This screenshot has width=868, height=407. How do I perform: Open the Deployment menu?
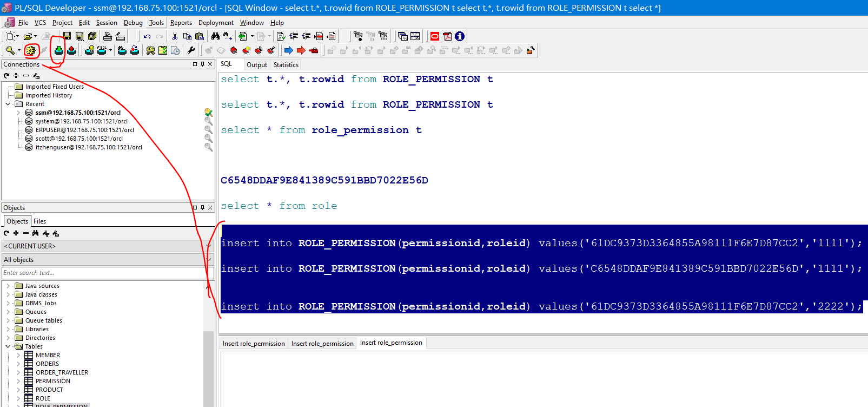(x=216, y=23)
